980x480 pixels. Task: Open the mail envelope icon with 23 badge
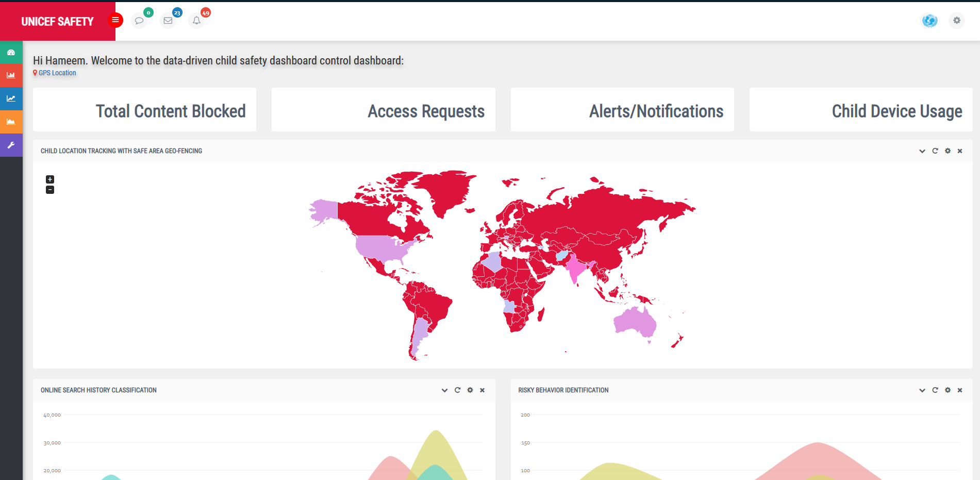coord(168,21)
